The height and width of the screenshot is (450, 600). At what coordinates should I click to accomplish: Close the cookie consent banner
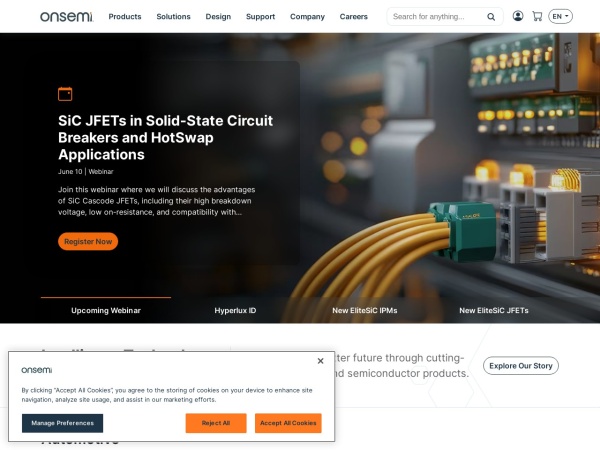pos(321,361)
